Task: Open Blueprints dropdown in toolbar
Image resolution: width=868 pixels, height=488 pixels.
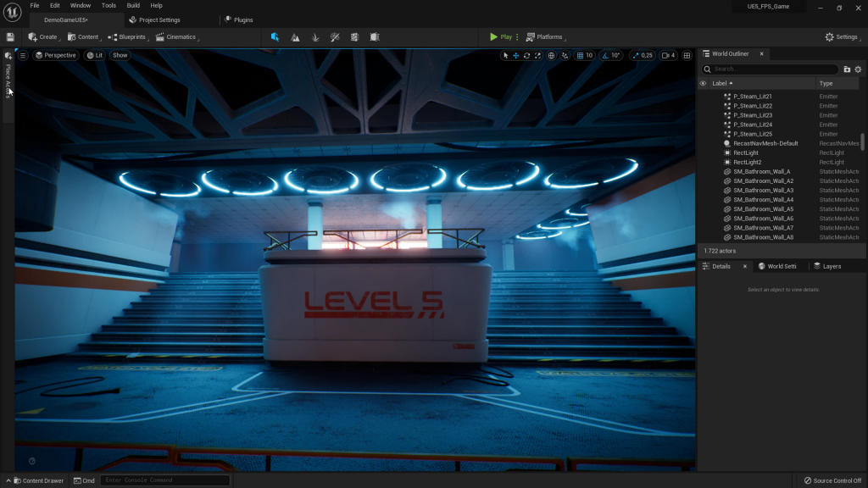Action: [128, 37]
